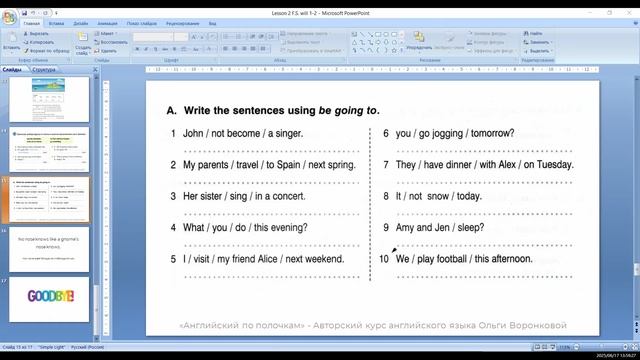Click the slide show view icon in status bar
The image size is (640, 360).
[552, 347]
